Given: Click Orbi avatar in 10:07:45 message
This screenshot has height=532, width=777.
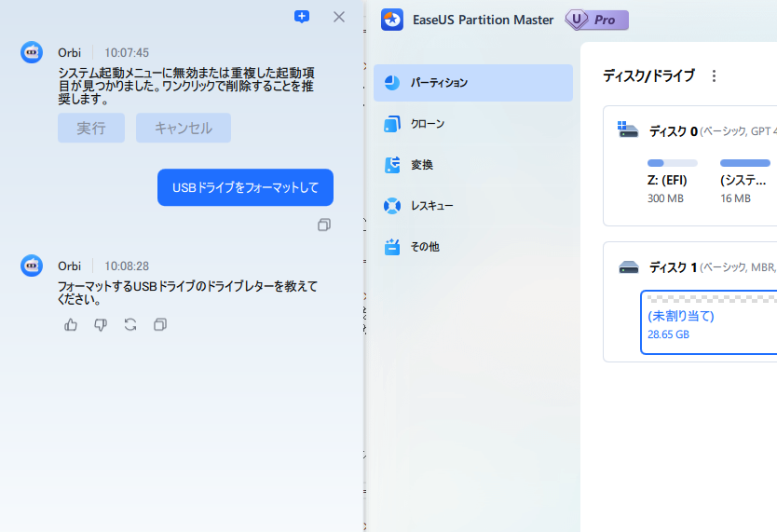Looking at the screenshot, I should click(x=32, y=52).
